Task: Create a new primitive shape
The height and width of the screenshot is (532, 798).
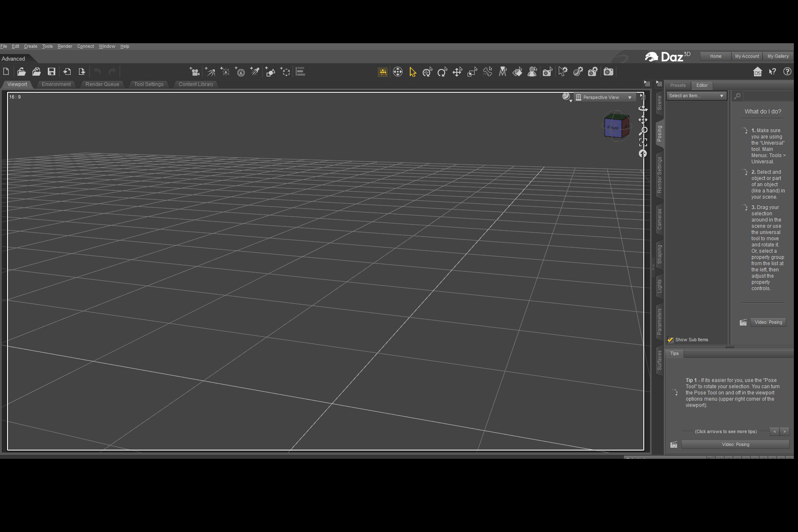Action: (270, 72)
